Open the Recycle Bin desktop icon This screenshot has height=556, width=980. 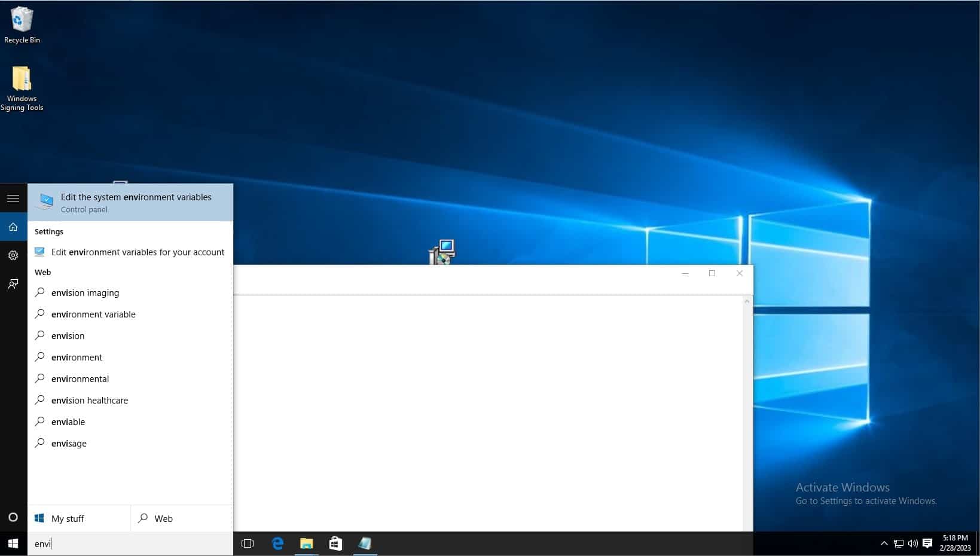22,25
